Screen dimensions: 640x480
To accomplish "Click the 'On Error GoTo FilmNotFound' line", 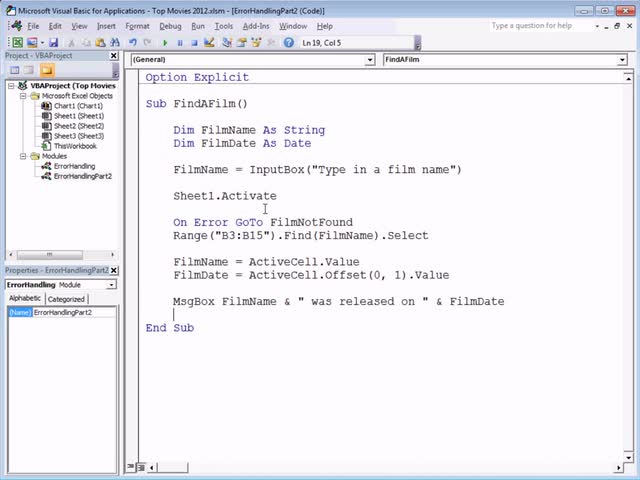I will (x=263, y=222).
